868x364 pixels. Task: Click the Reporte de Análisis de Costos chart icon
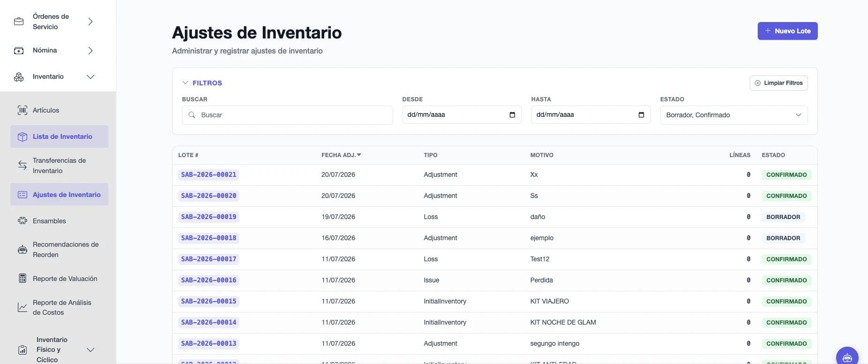[x=23, y=307]
